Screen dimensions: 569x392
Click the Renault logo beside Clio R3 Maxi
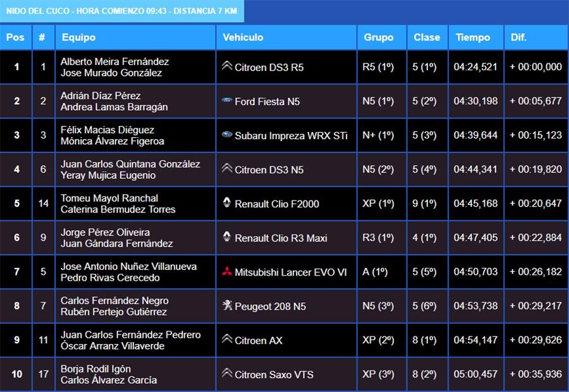227,237
